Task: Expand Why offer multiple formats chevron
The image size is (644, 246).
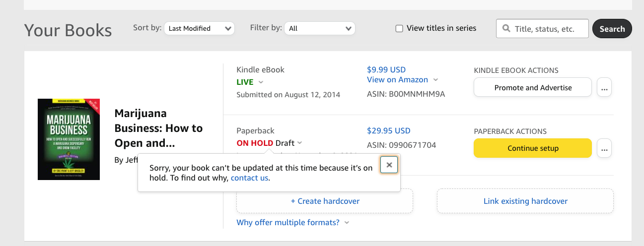Action: coord(347,223)
